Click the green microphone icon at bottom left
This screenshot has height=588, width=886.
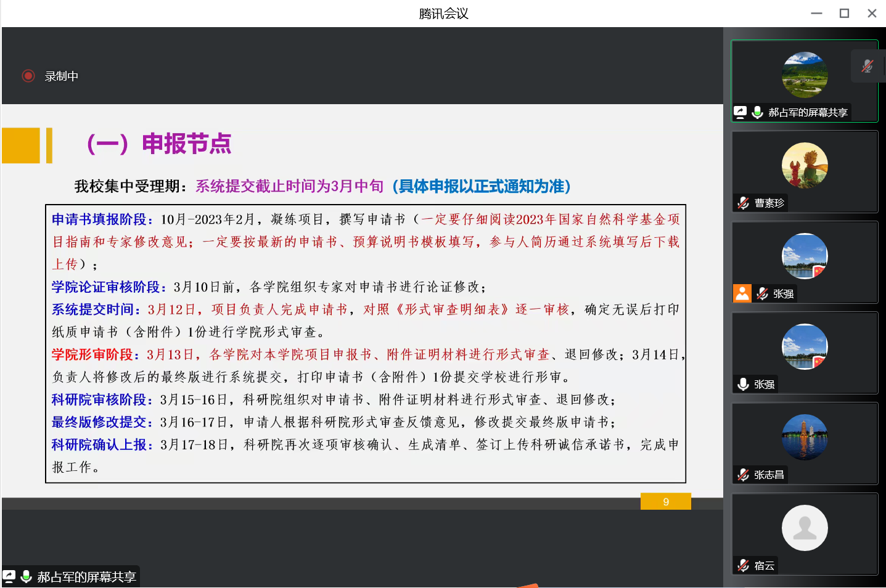pyautogui.click(x=27, y=576)
